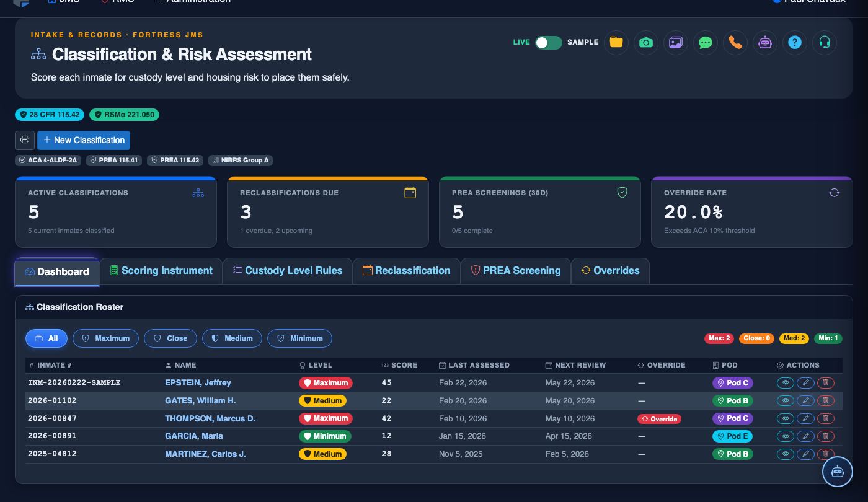Open the purple image gallery icon

point(676,43)
